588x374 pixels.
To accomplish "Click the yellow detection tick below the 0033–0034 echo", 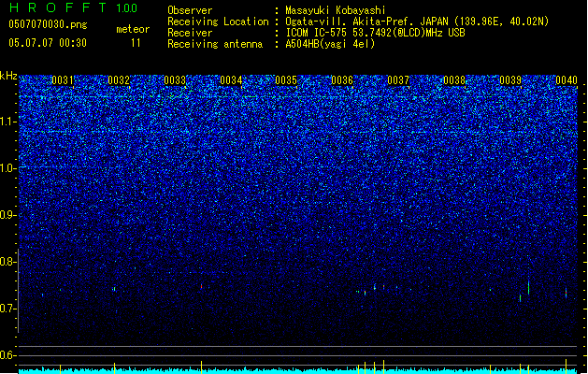I will (201, 365).
